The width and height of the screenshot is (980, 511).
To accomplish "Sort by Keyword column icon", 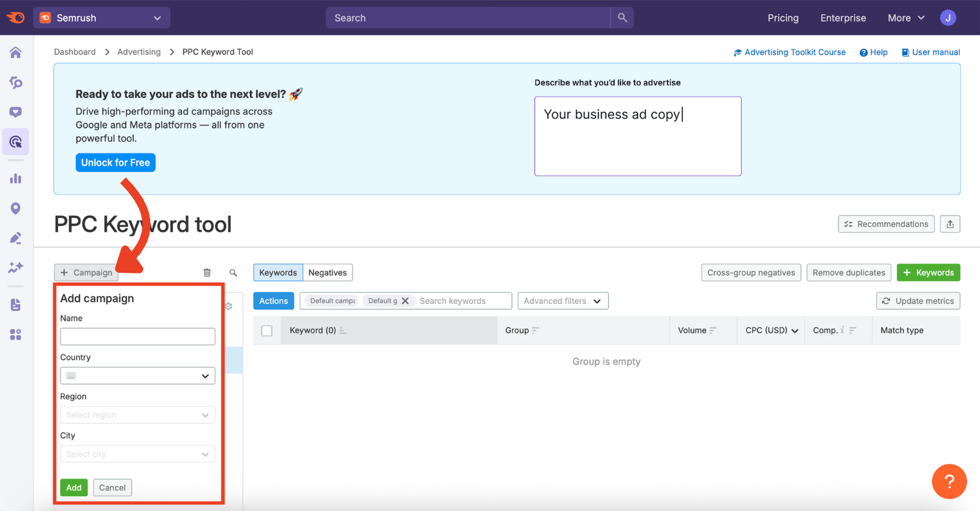I will coord(343,330).
